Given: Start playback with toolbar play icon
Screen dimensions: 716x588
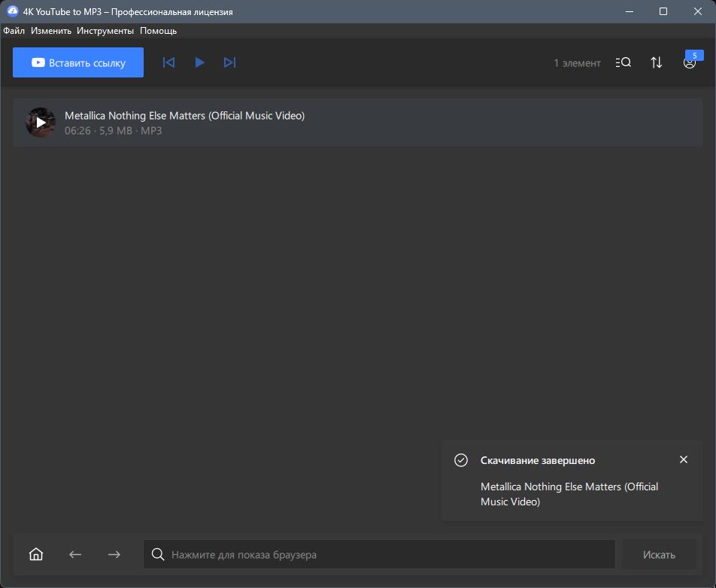Looking at the screenshot, I should pyautogui.click(x=199, y=62).
